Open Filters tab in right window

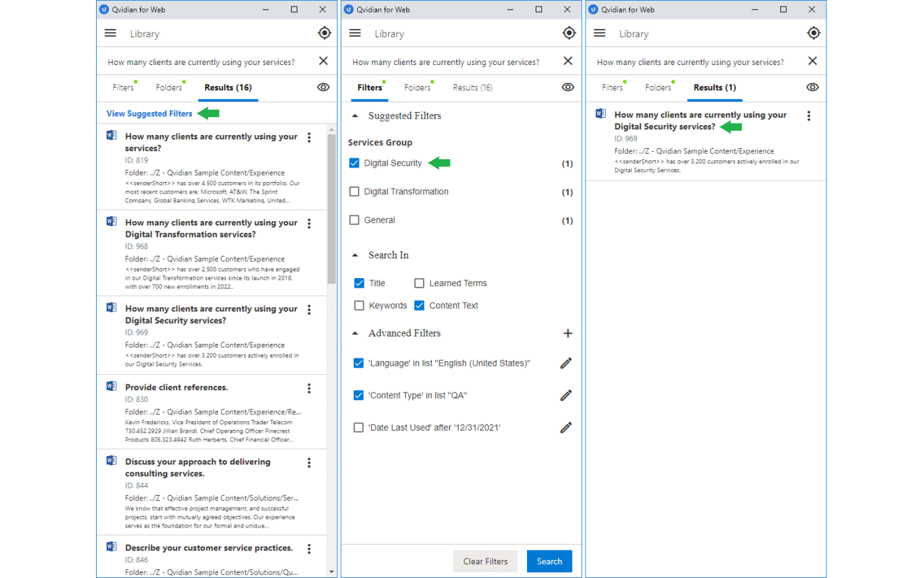pos(612,87)
